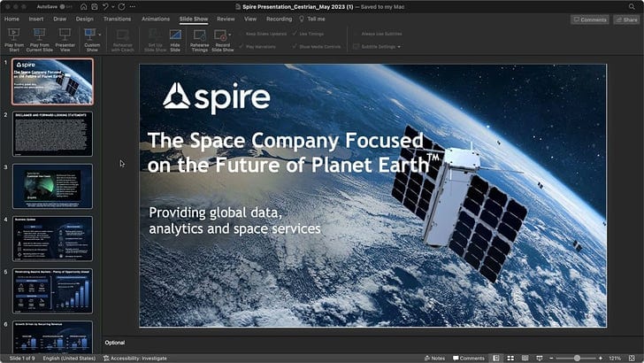The height and width of the screenshot is (363, 644).
Task: Click the slide title text 'The Space Company Focused'
Action: click(x=286, y=140)
